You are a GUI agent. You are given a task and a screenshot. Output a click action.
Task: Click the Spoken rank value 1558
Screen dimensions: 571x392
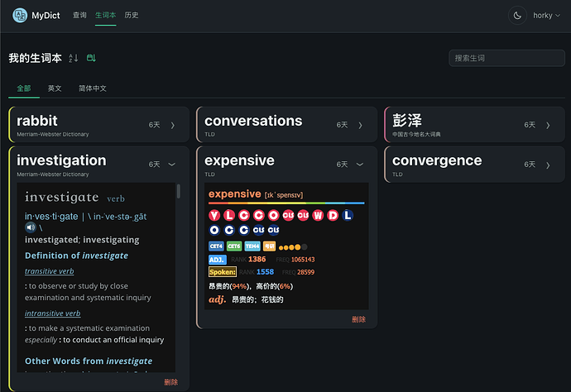pos(265,272)
